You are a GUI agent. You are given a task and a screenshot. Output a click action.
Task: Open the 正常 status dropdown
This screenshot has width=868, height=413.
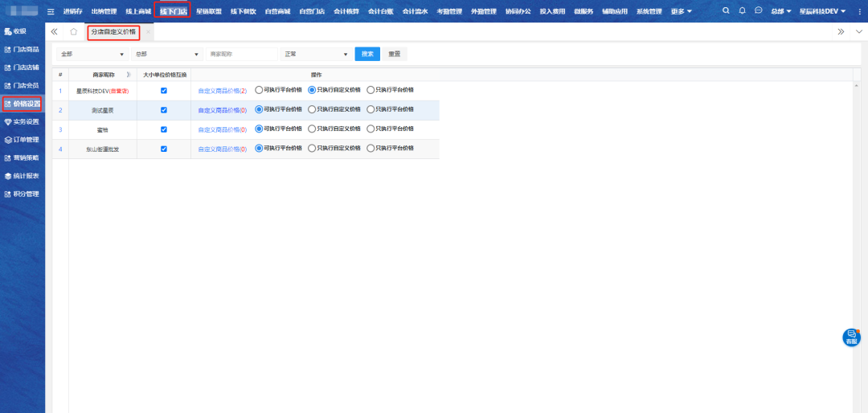(x=315, y=54)
